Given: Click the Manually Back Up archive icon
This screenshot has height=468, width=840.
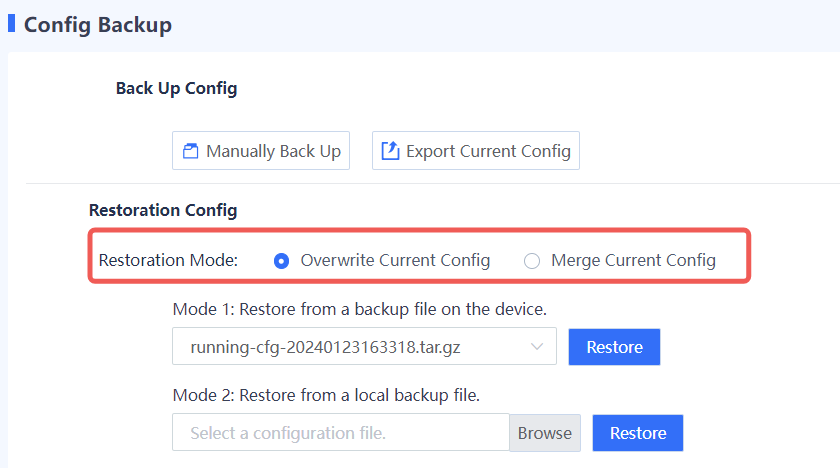Looking at the screenshot, I should (x=191, y=152).
